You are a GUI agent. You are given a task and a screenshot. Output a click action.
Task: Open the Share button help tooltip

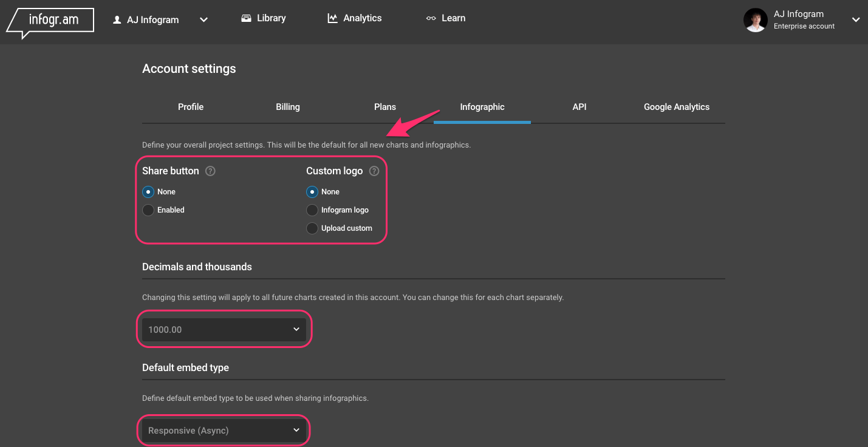point(210,171)
